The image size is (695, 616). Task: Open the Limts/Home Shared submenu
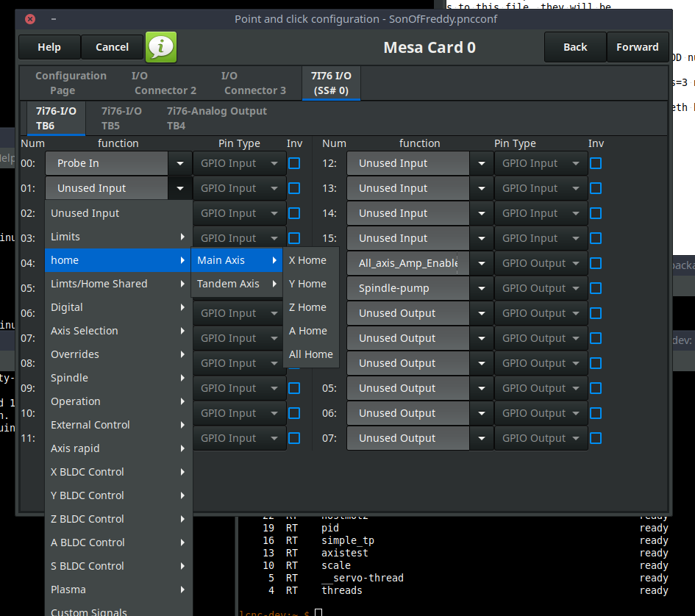pos(119,284)
